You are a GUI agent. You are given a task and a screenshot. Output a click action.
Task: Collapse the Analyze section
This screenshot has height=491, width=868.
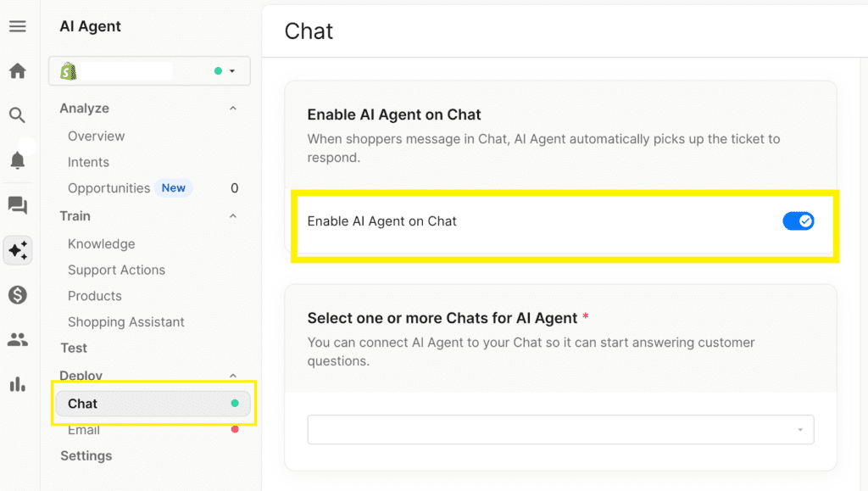click(234, 109)
